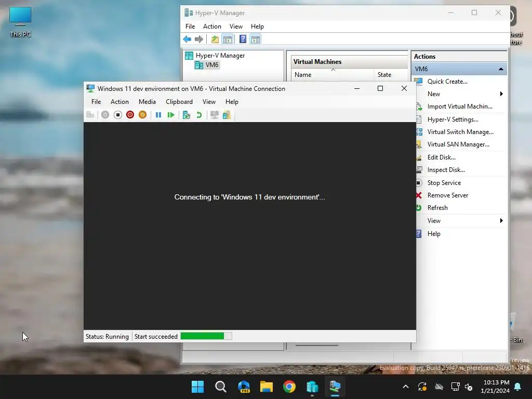532x399 pixels.
Task: Open Virtual Switch Manager...
Action: [460, 132]
